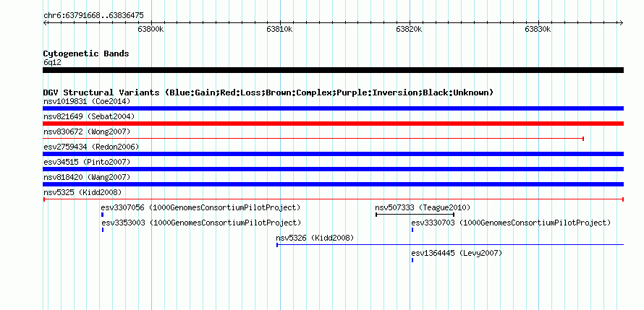Click the nsv5326 (Kidd2008) label

pos(315,238)
